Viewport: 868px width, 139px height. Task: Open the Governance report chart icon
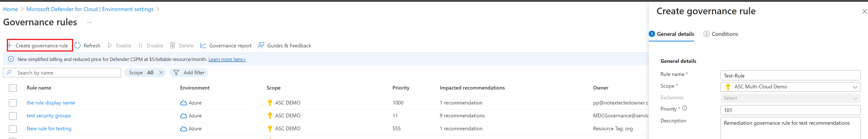[x=203, y=45]
